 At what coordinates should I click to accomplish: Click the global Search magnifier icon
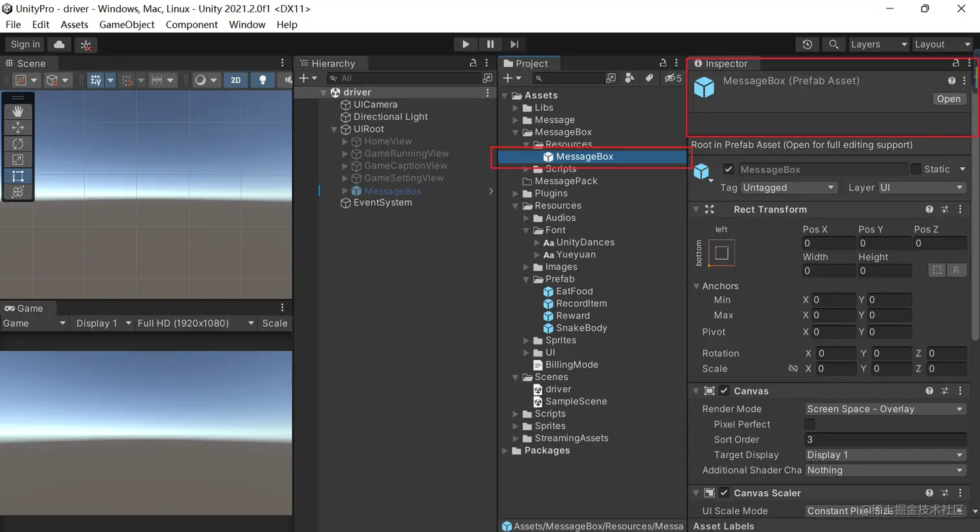(x=834, y=44)
